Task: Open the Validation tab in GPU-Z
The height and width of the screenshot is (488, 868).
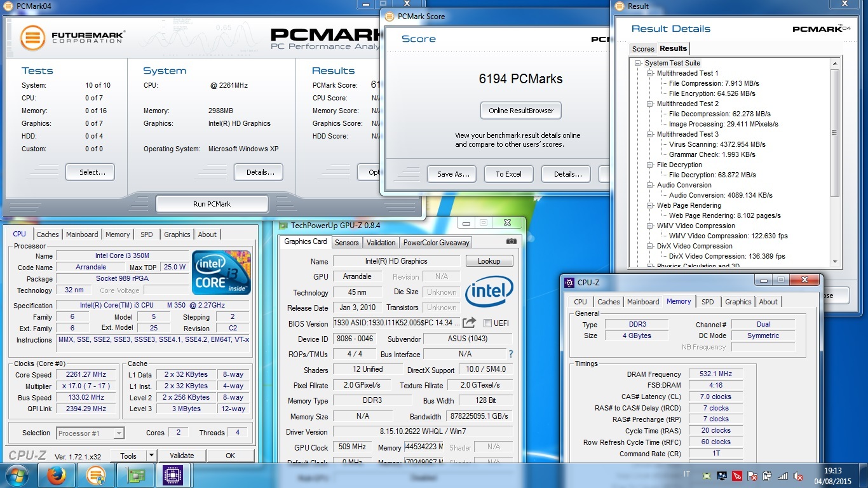Action: pos(381,243)
